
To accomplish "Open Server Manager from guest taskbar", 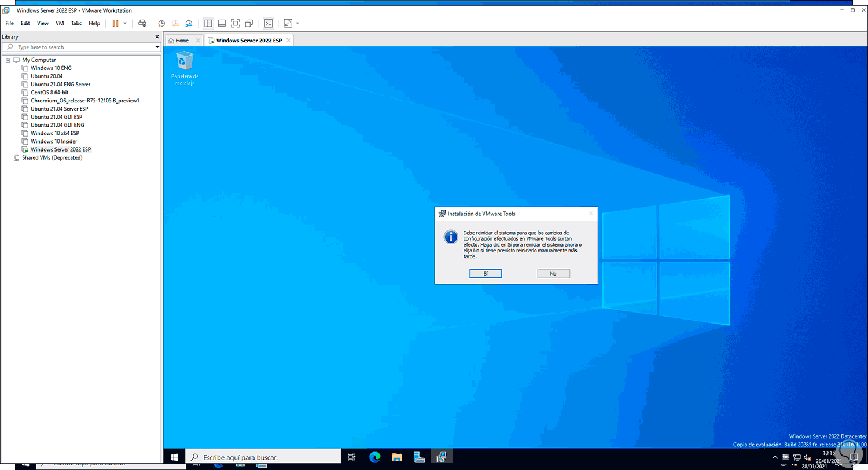I will pos(420,457).
